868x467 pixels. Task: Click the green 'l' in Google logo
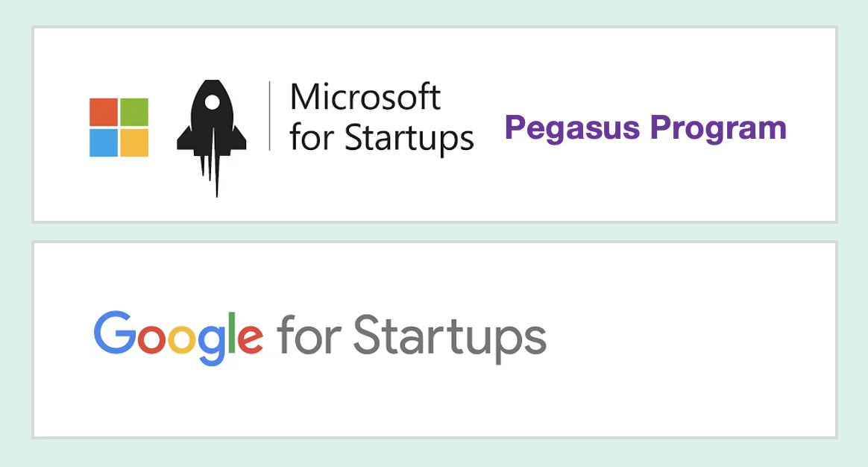232,333
